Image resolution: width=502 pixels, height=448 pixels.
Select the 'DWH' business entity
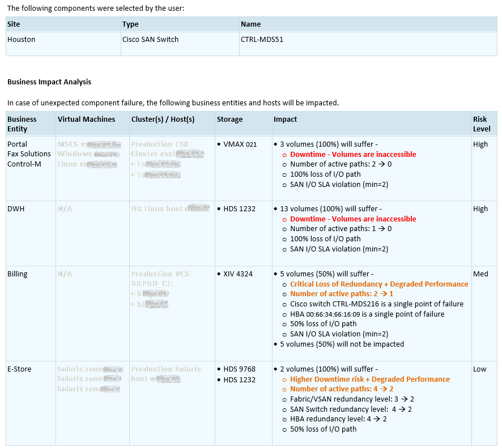point(16,208)
